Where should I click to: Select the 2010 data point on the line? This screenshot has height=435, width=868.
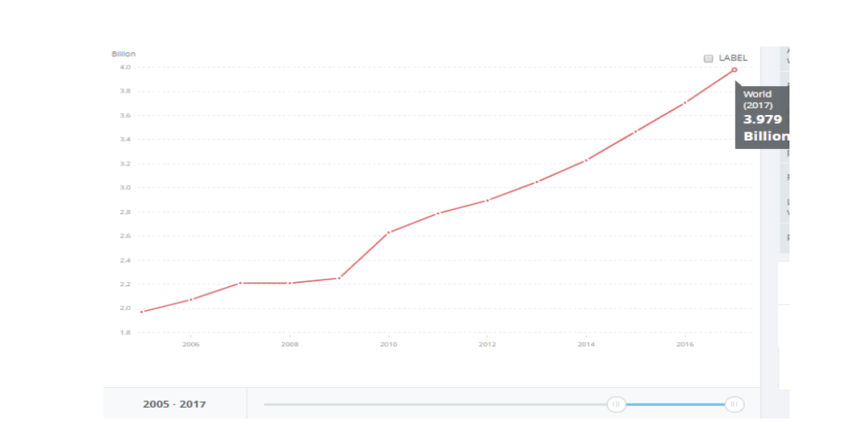pos(389,232)
